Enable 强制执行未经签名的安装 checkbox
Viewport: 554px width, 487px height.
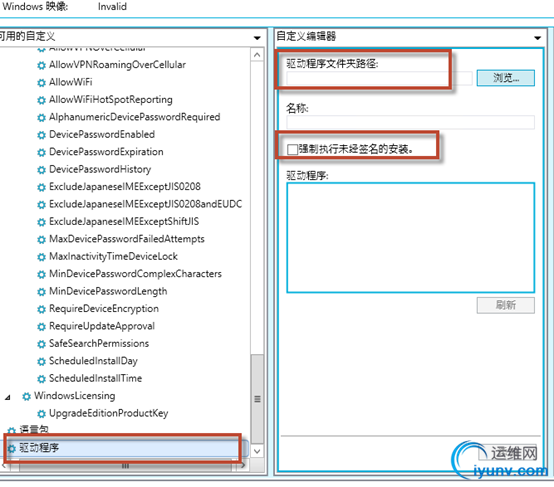(292, 149)
